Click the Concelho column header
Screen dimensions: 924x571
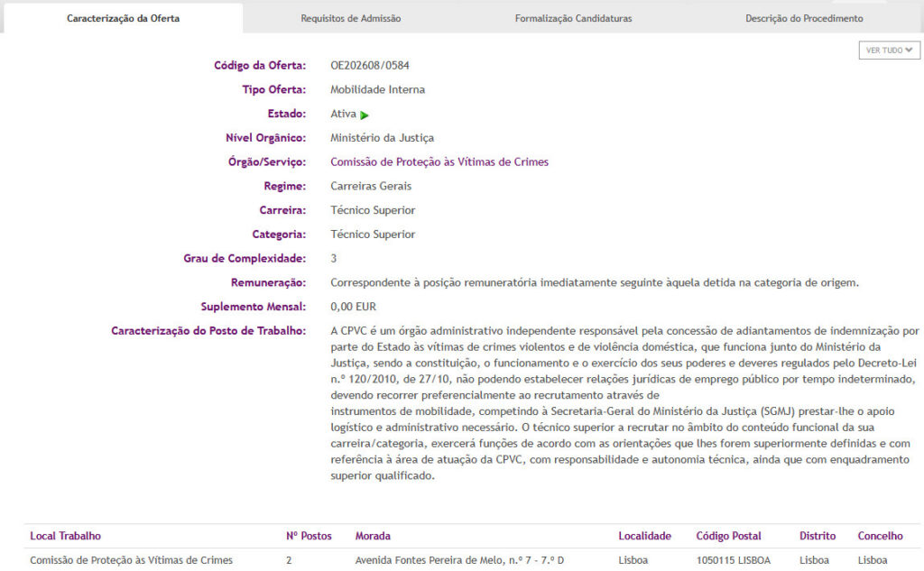(880, 536)
